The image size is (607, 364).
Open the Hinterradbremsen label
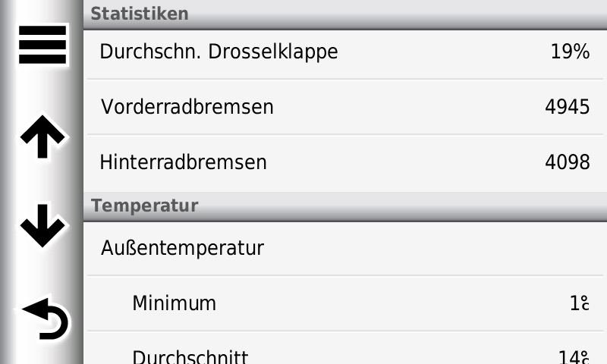(183, 162)
